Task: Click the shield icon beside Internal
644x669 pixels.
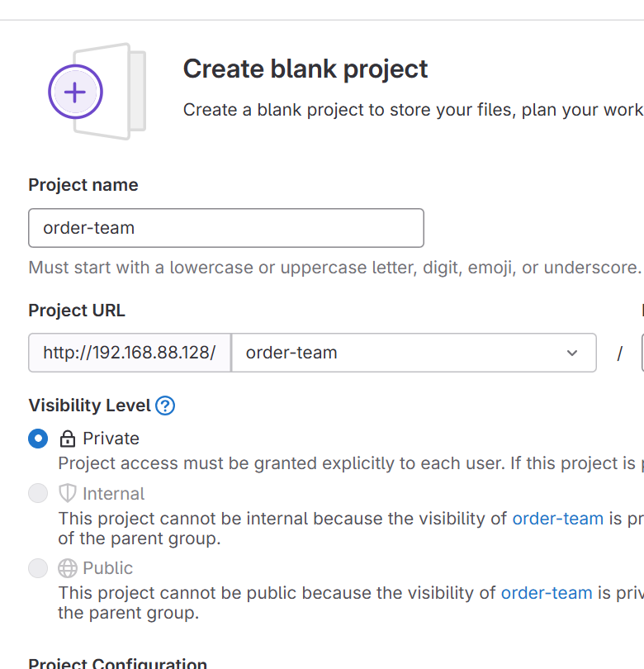Action: tap(67, 494)
